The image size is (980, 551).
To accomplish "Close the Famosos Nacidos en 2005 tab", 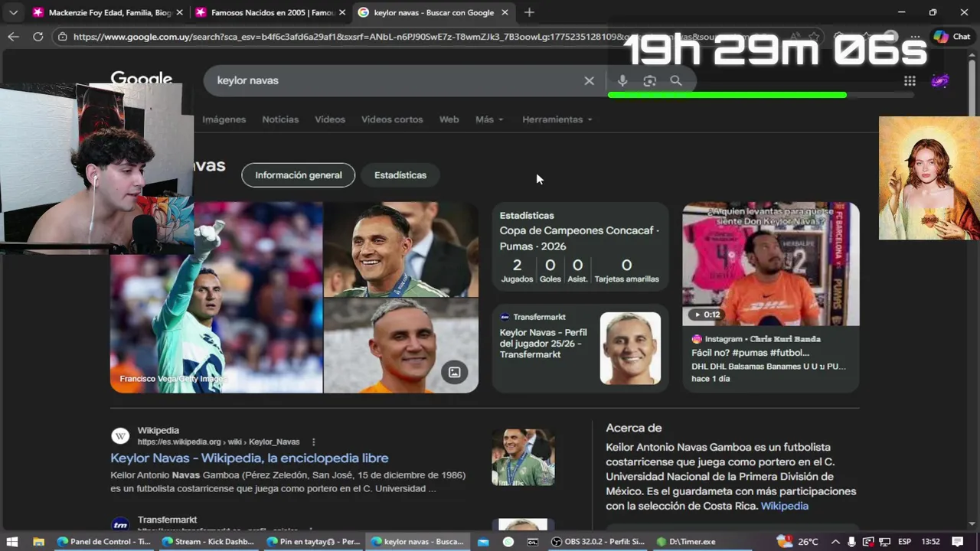I will tap(341, 12).
